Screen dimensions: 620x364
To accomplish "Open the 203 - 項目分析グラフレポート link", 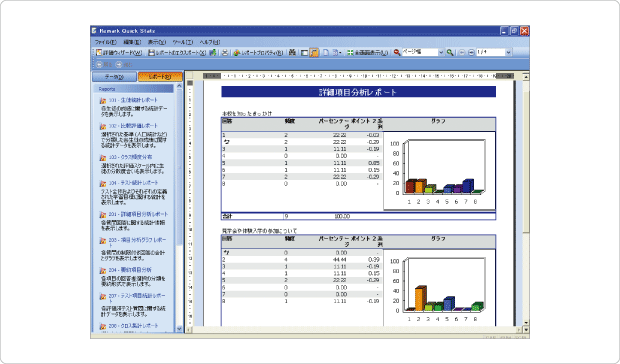I will click(x=137, y=242).
